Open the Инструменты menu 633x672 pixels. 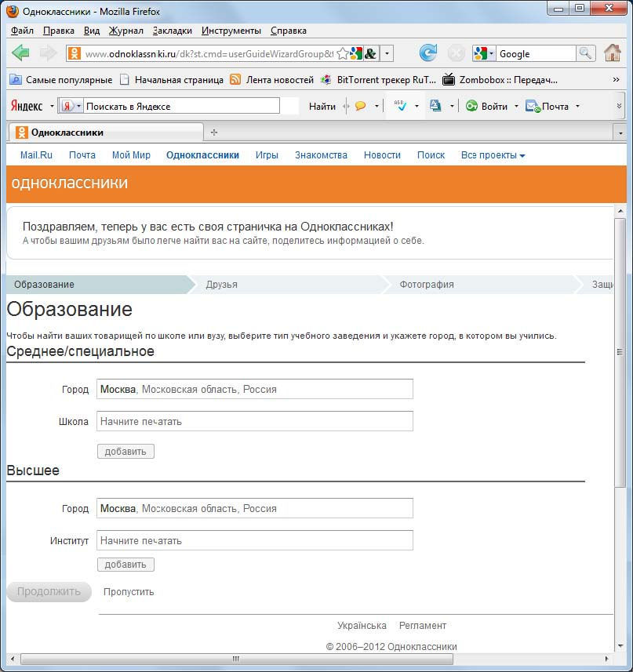[x=231, y=31]
